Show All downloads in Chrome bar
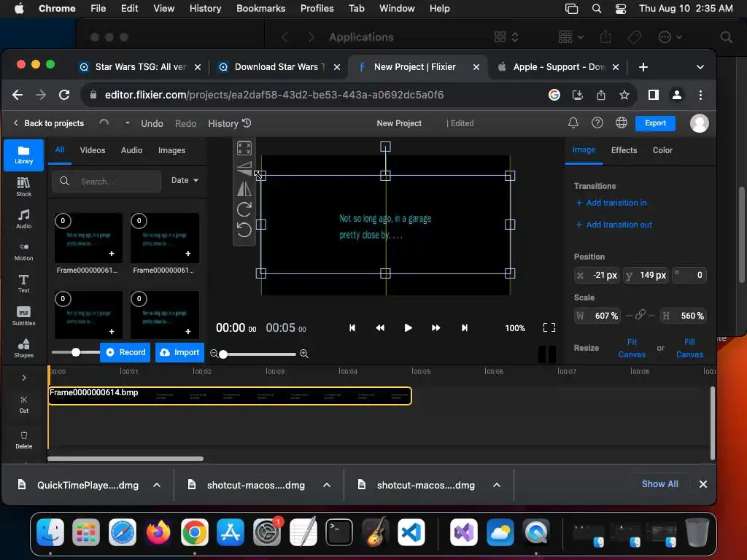The height and width of the screenshot is (560, 747). click(x=659, y=484)
